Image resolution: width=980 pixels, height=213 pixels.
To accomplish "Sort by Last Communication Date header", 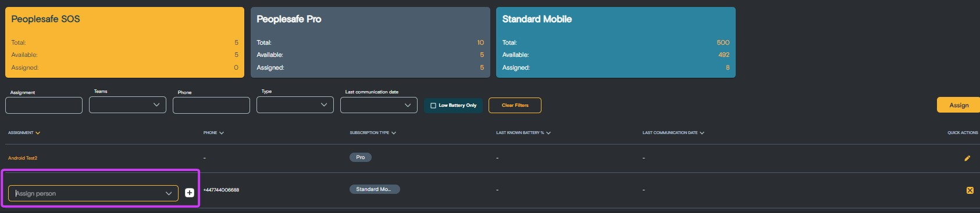I will pyautogui.click(x=673, y=133).
